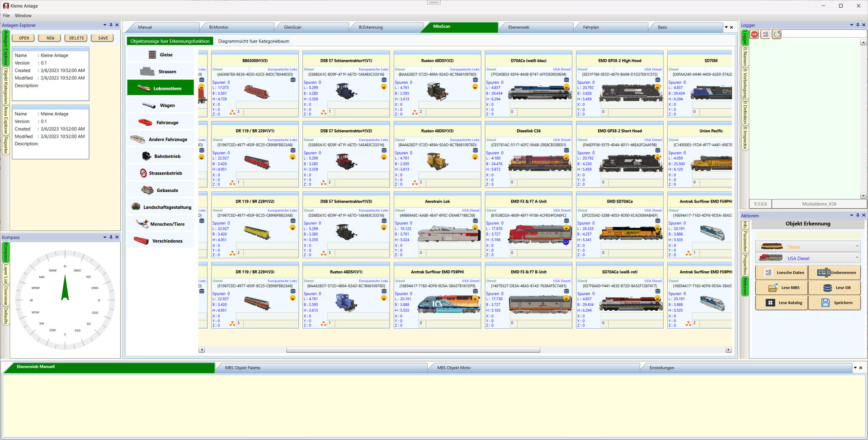
Task: Open the Logger panel options arrow
Action: click(x=851, y=25)
